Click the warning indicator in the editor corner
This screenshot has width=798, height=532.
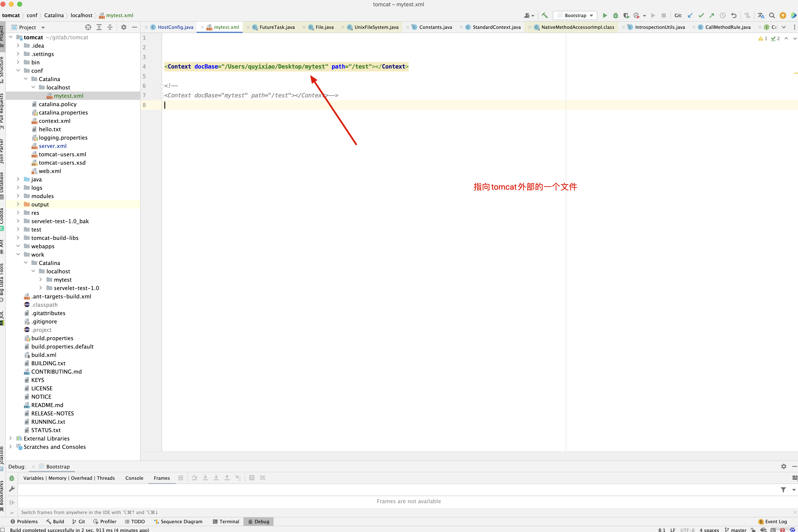point(763,39)
